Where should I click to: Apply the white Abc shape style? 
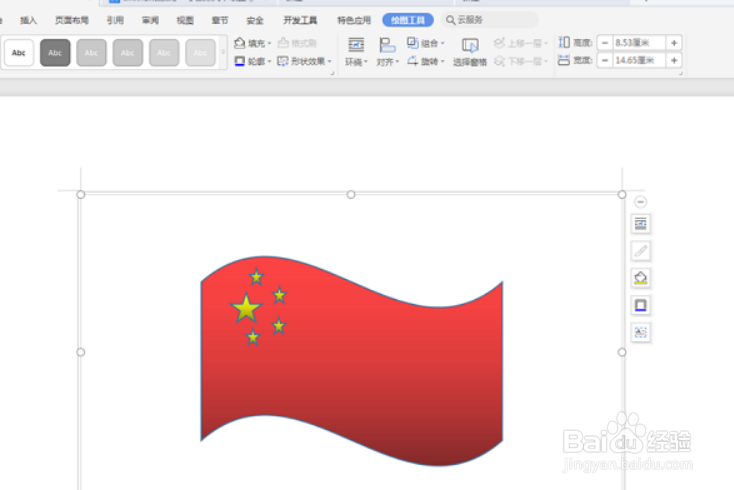(x=19, y=52)
